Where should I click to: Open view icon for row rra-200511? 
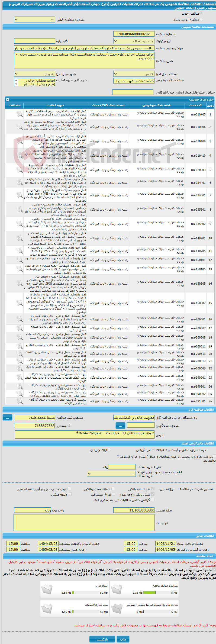pos(20,346)
